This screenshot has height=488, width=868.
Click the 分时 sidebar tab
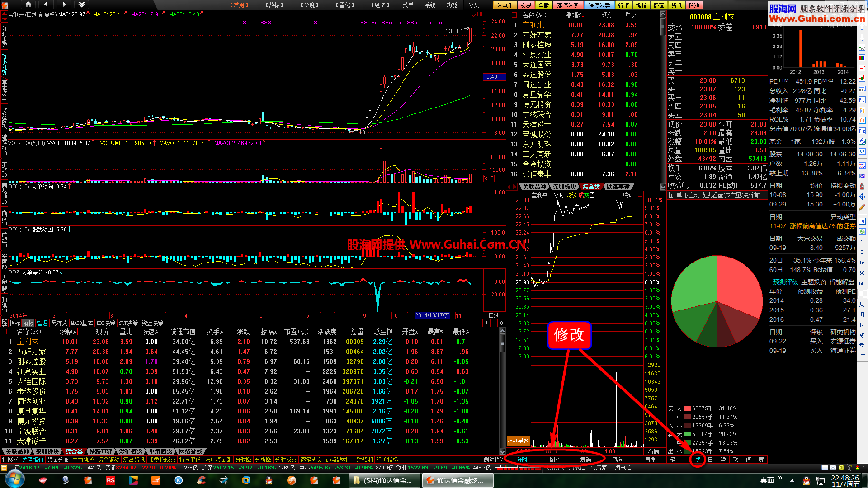[x=522, y=460]
